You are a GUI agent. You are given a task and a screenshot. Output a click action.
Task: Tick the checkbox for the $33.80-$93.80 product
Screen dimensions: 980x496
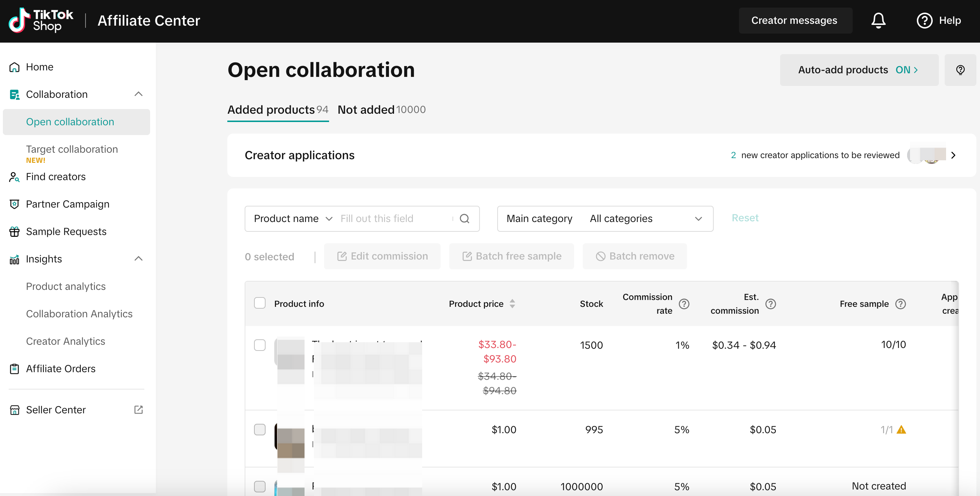[260, 345]
